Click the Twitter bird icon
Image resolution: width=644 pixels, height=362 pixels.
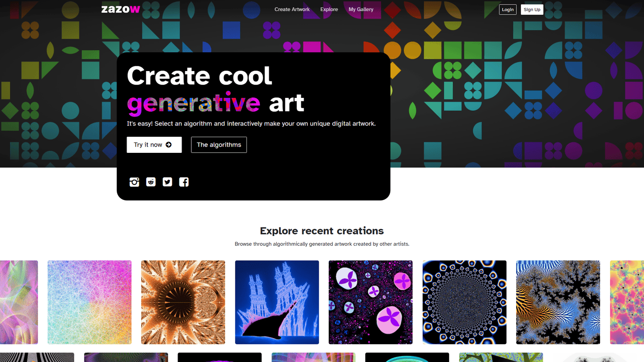167,182
